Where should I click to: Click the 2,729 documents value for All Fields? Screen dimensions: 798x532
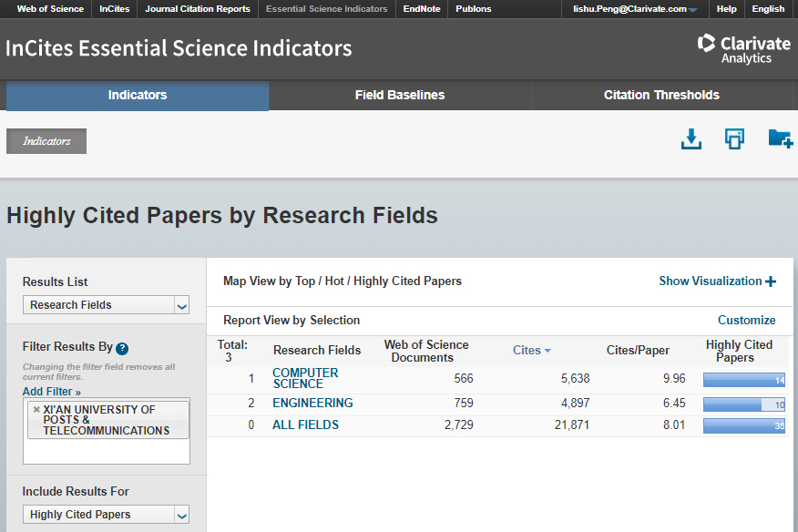point(458,425)
